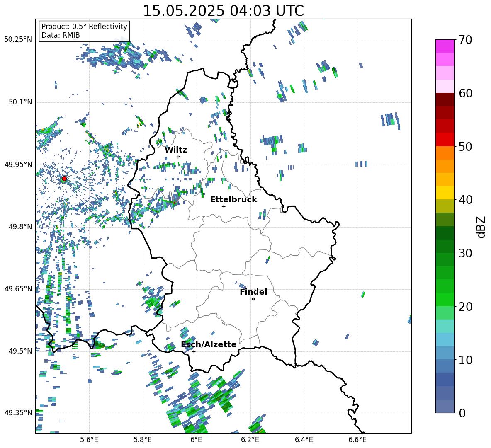The image size is (491, 448).
Task: Click the Esch/Alzette station cross marker
Action: pyautogui.click(x=194, y=351)
